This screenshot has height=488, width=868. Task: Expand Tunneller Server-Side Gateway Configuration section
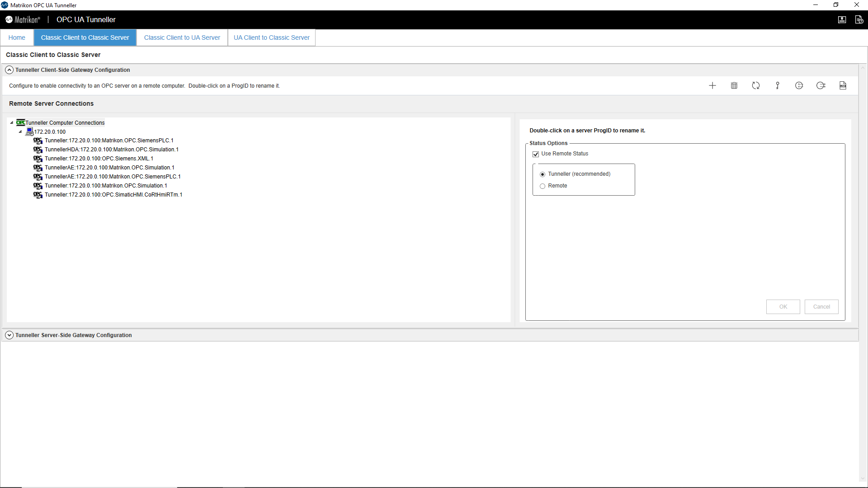pos(9,335)
